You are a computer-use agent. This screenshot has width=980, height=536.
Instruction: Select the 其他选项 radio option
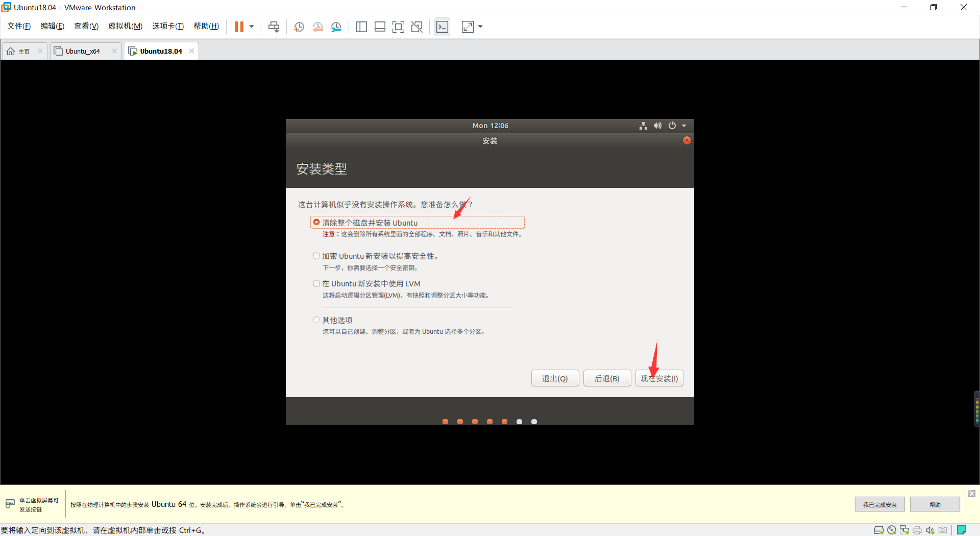[316, 320]
